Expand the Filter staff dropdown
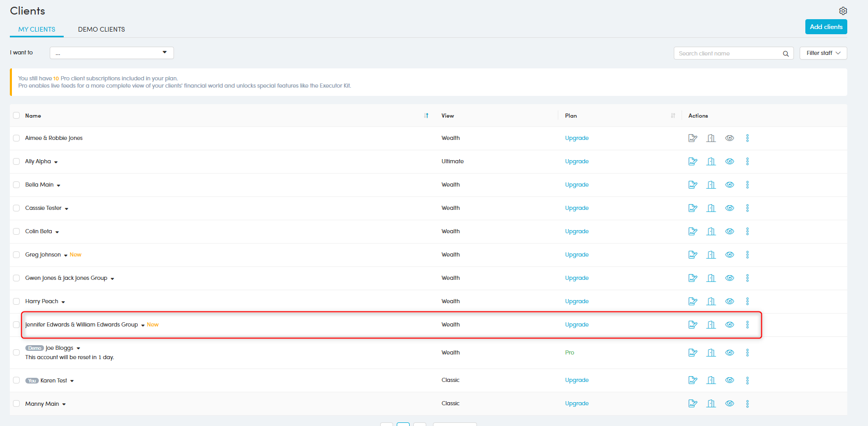The image size is (868, 426). click(x=823, y=53)
